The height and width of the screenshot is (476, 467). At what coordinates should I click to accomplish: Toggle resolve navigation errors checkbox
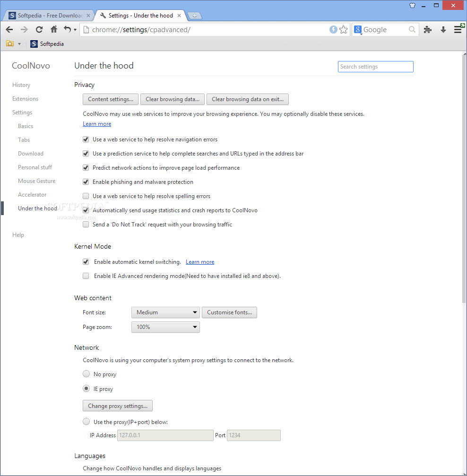click(86, 139)
